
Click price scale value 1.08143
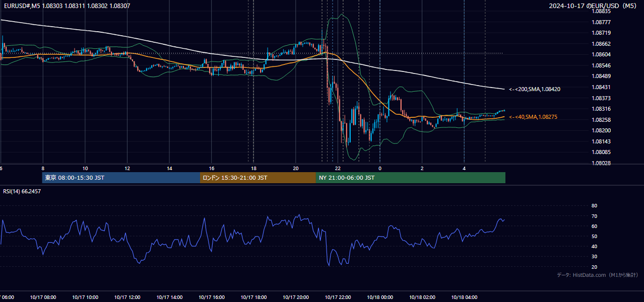click(601, 141)
